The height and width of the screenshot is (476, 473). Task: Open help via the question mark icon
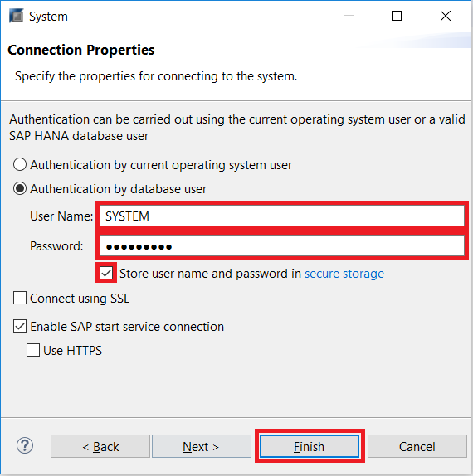25,445
